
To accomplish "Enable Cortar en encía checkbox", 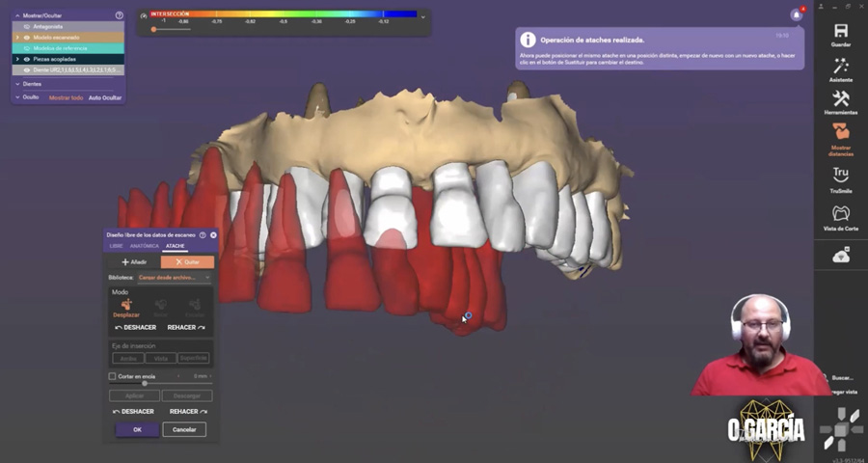I will [113, 376].
